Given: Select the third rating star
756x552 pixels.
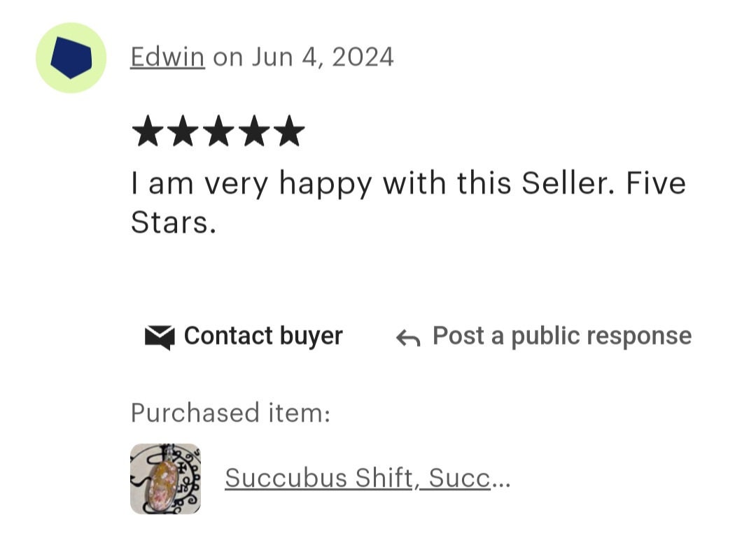Looking at the screenshot, I should click(x=218, y=131).
